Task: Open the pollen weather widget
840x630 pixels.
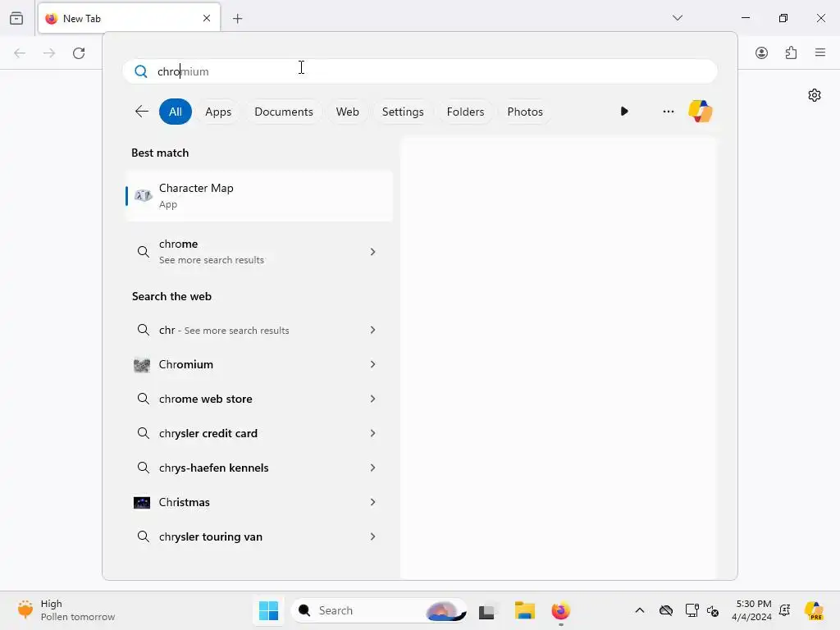Action: 66,610
